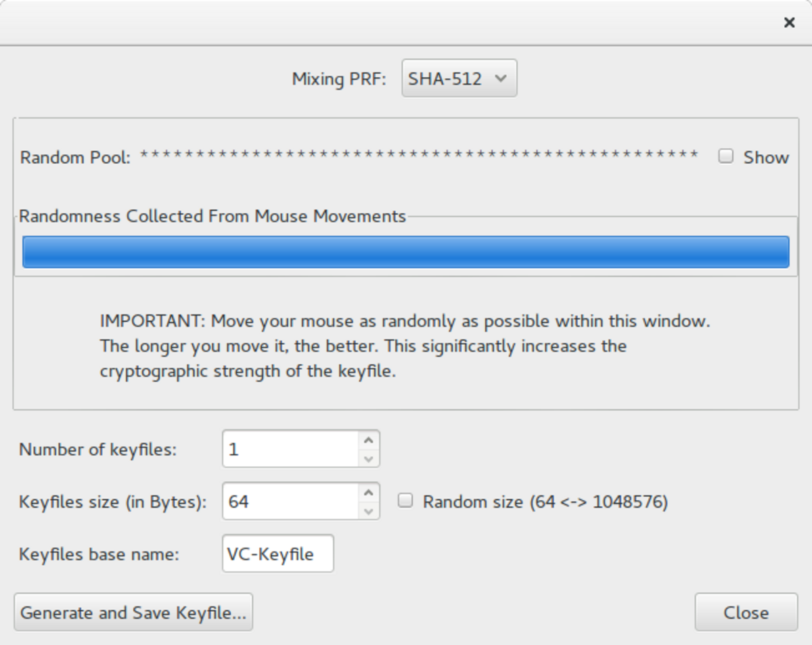Screen dimensions: 812x645
Task: Click the IMPORTANT mouse movement notice text
Action: point(405,346)
